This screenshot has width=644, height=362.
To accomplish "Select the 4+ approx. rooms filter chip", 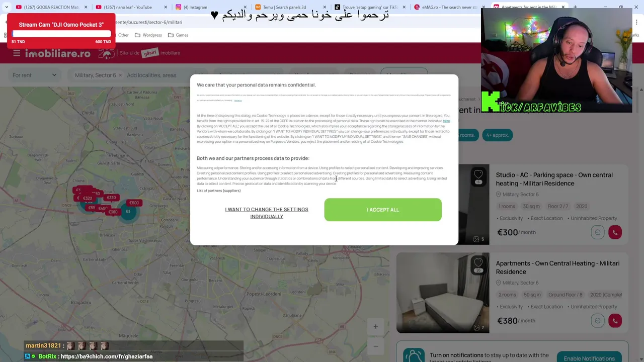I will [x=497, y=135].
